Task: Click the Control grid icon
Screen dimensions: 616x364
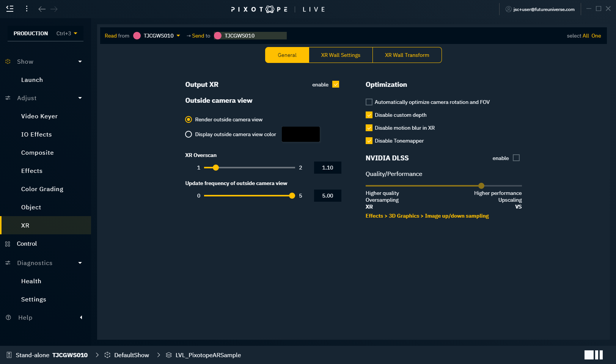Action: point(8,244)
